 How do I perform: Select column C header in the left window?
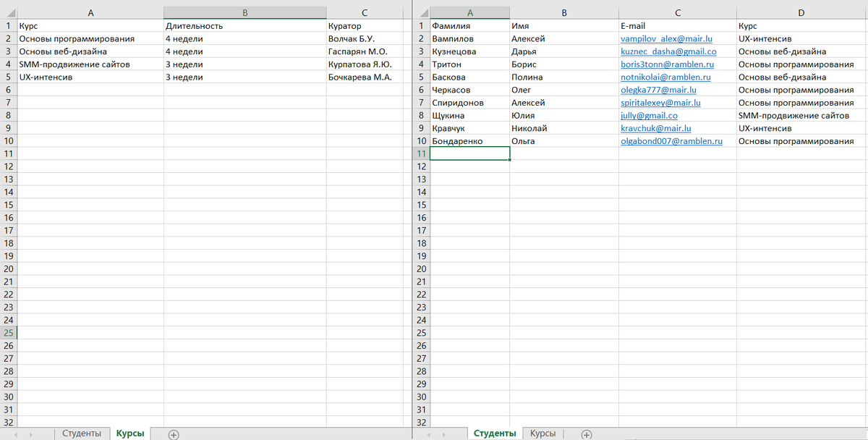[365, 12]
